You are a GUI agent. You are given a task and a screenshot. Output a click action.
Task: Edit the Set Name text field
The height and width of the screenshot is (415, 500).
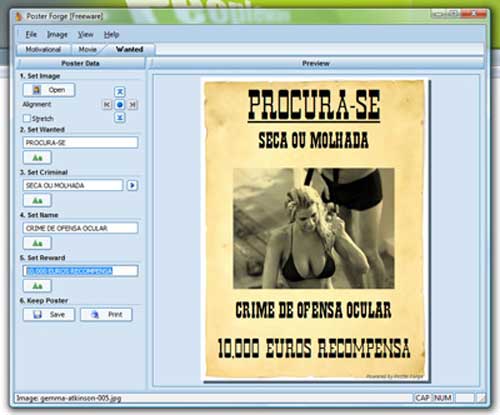tap(80, 228)
